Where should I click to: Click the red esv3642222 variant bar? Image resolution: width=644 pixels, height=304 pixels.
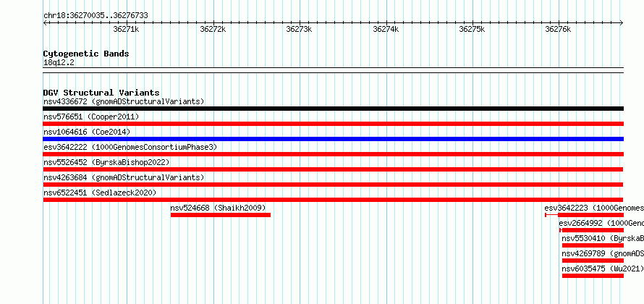click(x=334, y=154)
